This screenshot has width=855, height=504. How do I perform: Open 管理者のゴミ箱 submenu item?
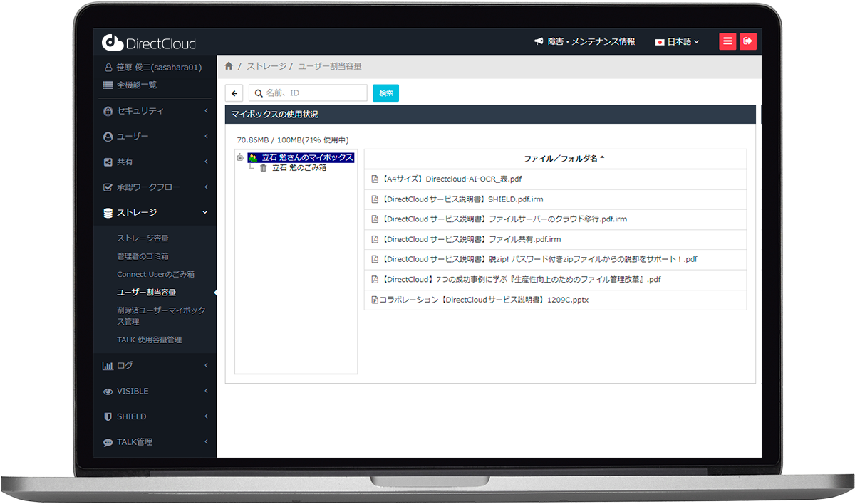click(x=142, y=256)
